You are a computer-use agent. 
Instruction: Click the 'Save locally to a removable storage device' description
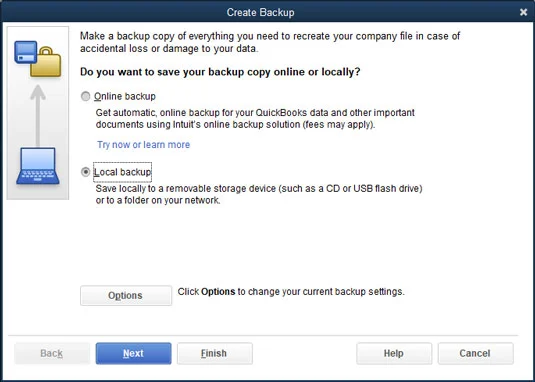[x=259, y=194]
